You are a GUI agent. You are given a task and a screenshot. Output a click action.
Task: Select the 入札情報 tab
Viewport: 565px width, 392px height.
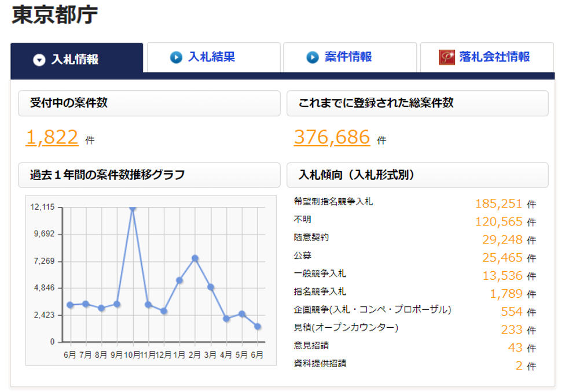77,60
